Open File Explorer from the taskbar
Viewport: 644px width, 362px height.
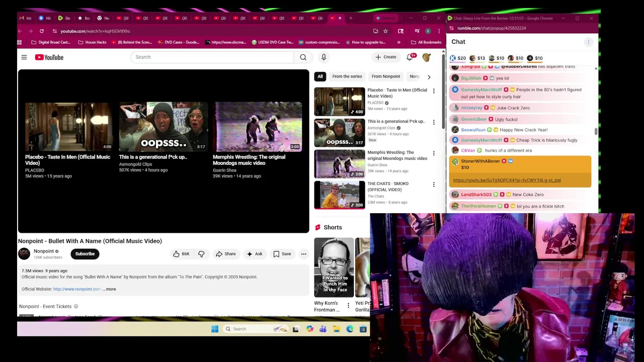[337, 329]
